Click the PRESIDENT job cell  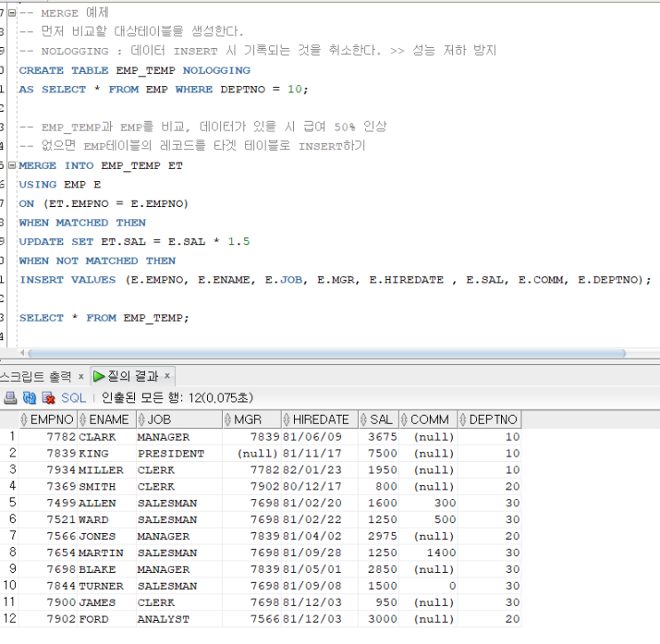(179, 453)
